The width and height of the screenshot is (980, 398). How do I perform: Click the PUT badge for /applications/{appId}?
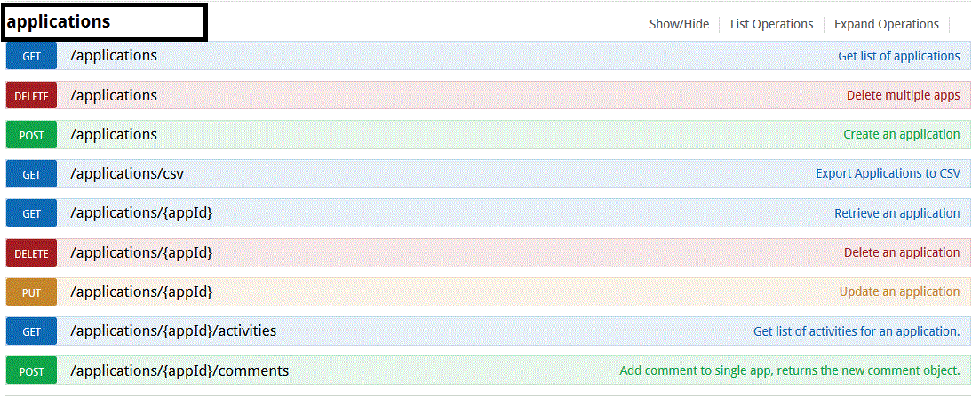click(31, 291)
